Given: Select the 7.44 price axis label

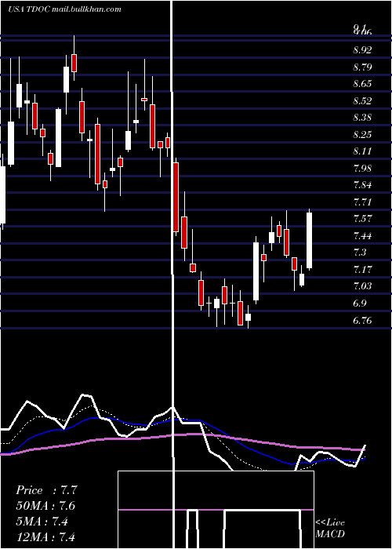Looking at the screenshot, I should [362, 235].
